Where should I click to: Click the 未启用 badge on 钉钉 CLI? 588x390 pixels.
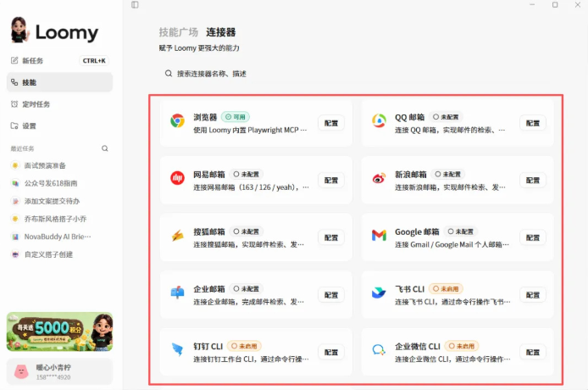click(x=244, y=346)
